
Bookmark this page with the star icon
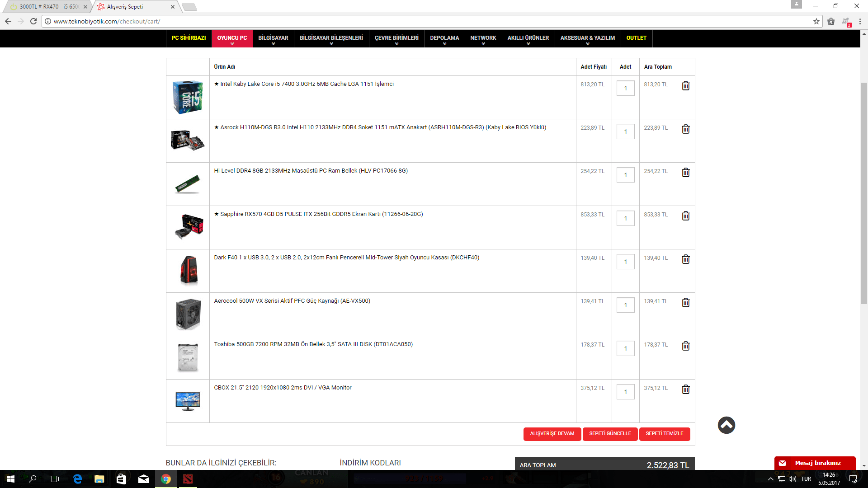click(x=816, y=21)
